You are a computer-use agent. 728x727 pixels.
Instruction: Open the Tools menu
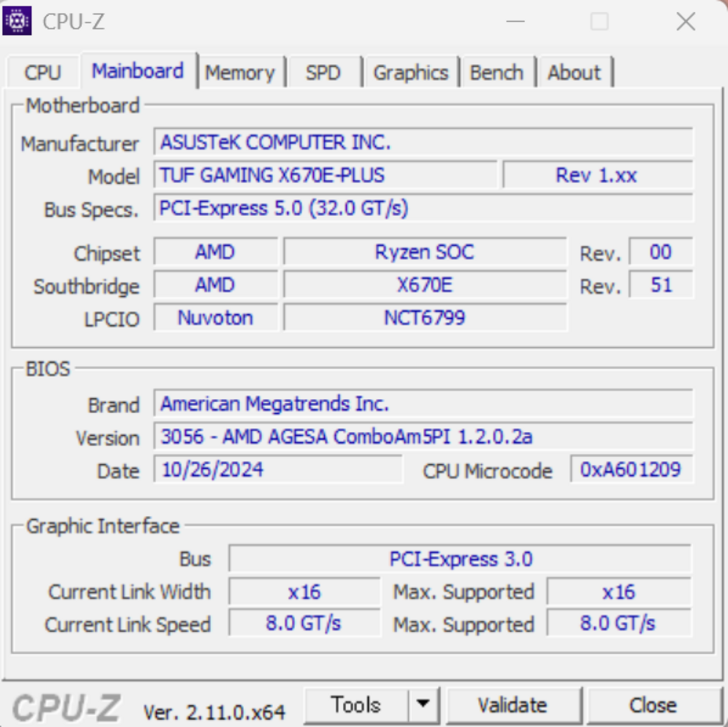pos(357,704)
